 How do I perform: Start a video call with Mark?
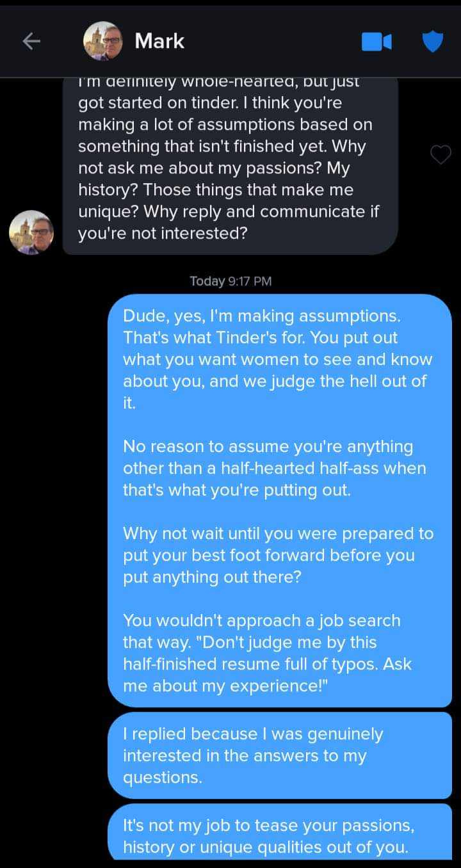coord(376,42)
